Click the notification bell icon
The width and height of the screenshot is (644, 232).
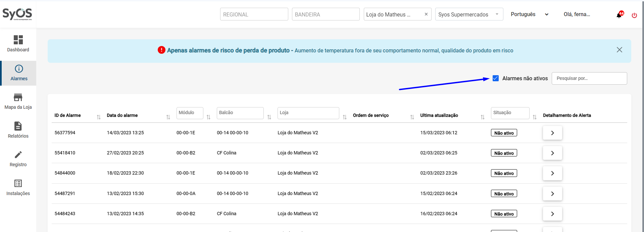click(619, 15)
